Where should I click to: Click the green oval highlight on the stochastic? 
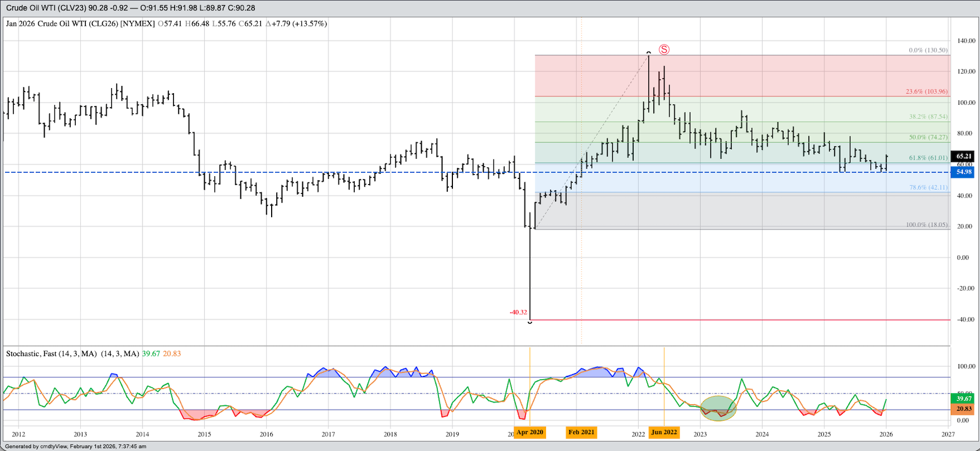coord(718,408)
